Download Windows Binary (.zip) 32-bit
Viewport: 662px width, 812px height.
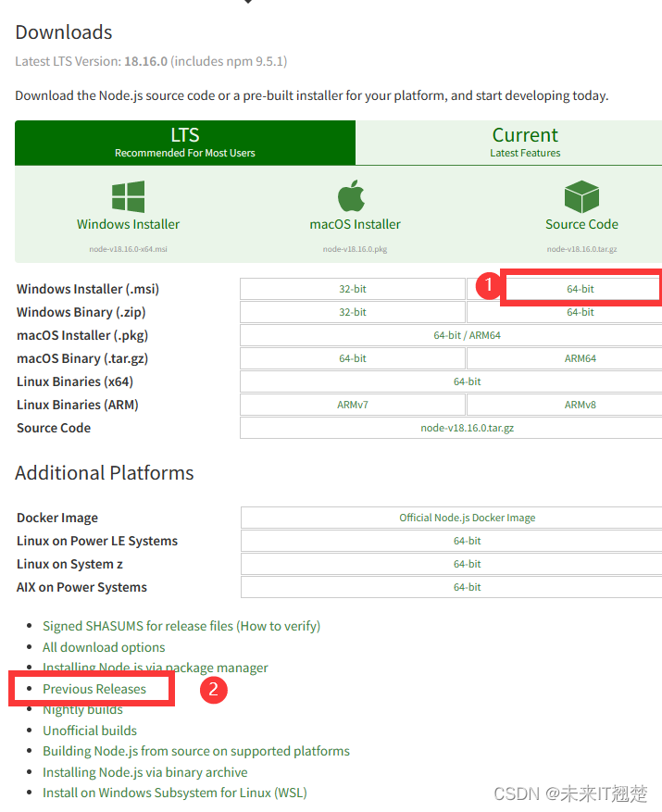[x=352, y=312]
